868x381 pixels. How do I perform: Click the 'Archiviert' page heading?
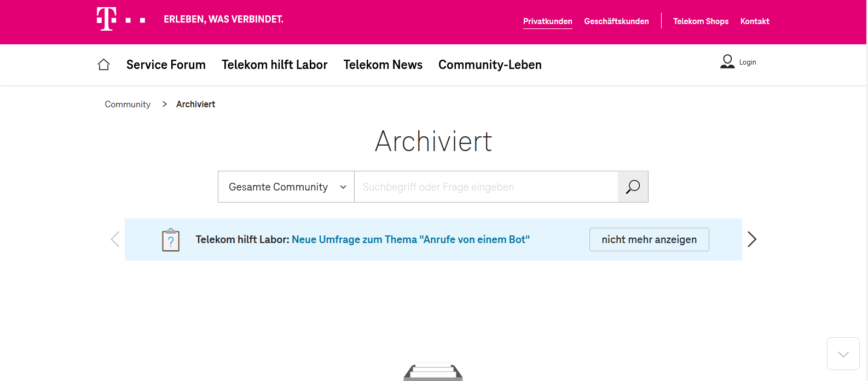click(x=433, y=141)
